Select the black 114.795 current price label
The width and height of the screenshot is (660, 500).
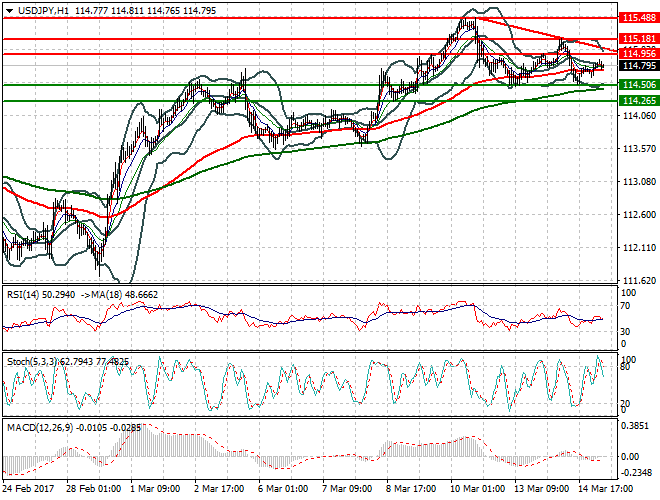(639, 66)
